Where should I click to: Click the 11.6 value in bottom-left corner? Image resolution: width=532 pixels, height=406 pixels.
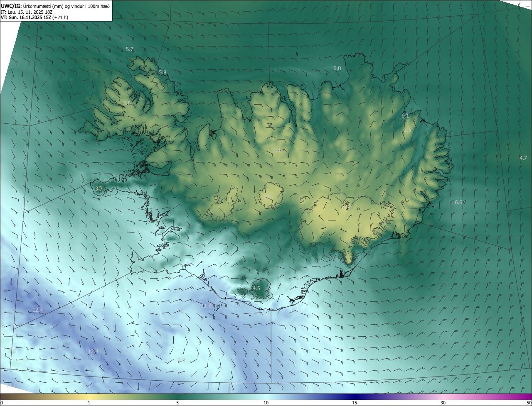click(11, 386)
